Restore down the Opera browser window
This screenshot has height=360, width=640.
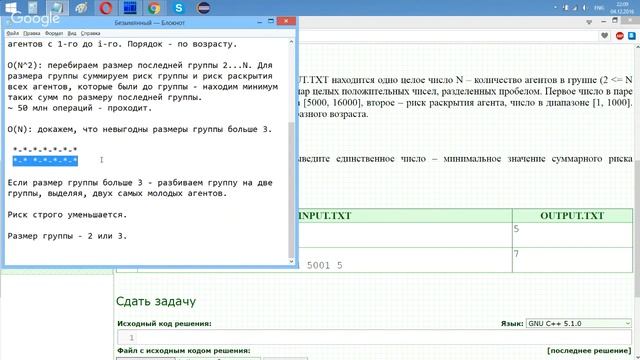[615, 21]
